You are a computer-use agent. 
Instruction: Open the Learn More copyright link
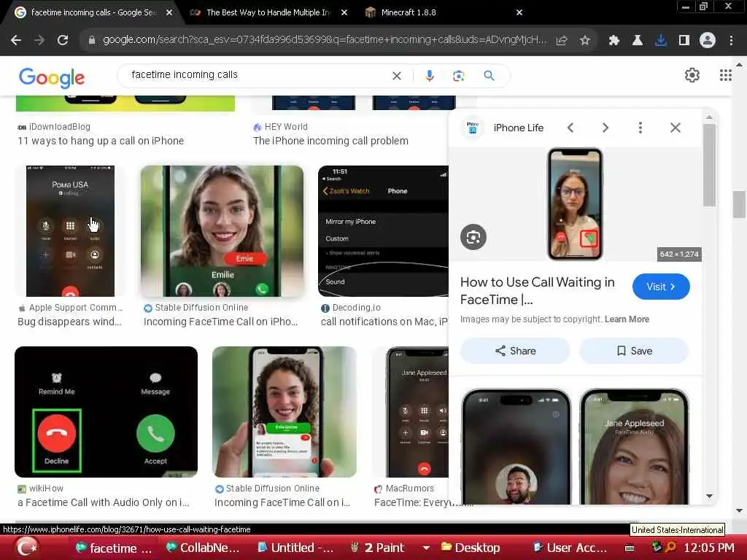(x=627, y=319)
